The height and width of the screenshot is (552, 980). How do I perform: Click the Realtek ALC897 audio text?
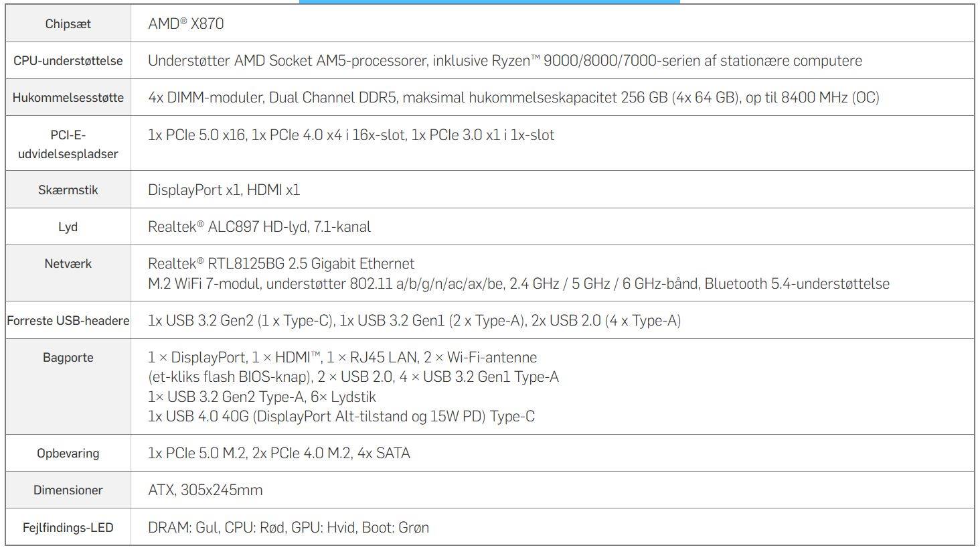pos(259,227)
